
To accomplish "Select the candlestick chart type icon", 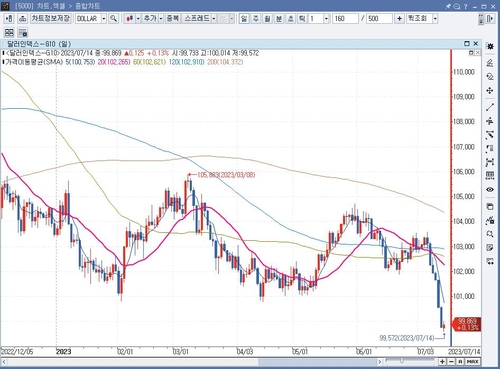I will pyautogui.click(x=129, y=19).
